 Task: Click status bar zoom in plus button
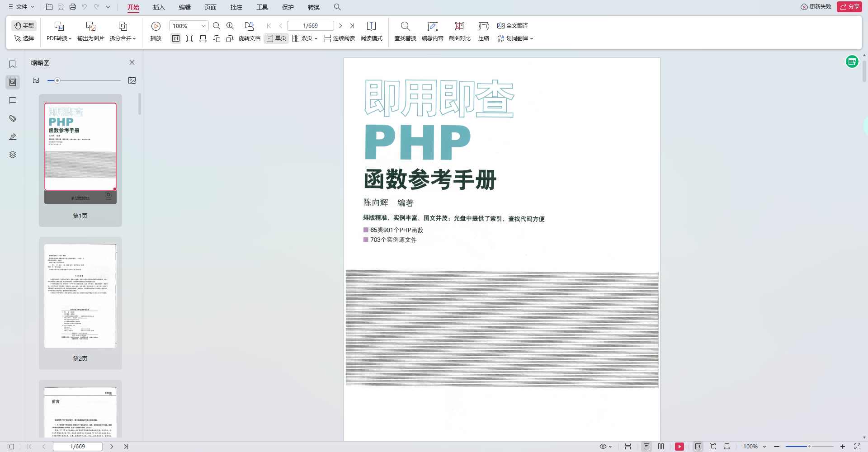pyautogui.click(x=843, y=447)
